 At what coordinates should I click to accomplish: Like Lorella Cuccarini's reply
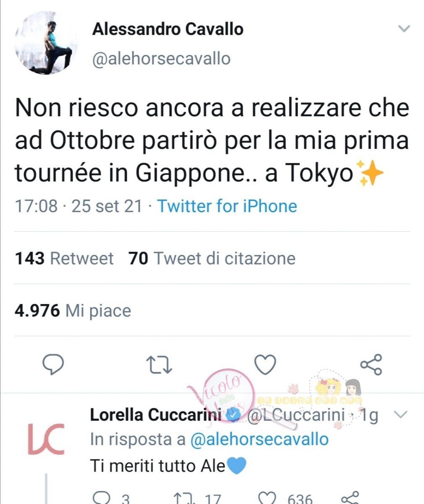[267, 498]
